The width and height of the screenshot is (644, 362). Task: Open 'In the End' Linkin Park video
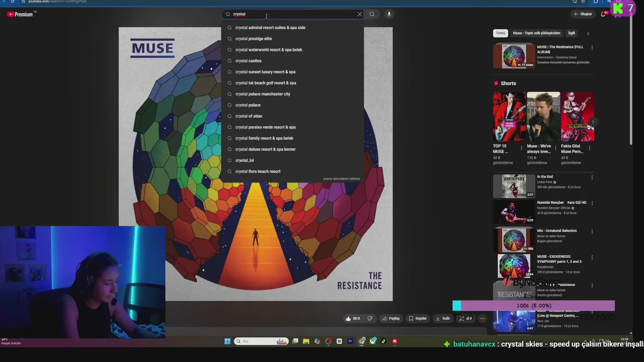pos(514,186)
